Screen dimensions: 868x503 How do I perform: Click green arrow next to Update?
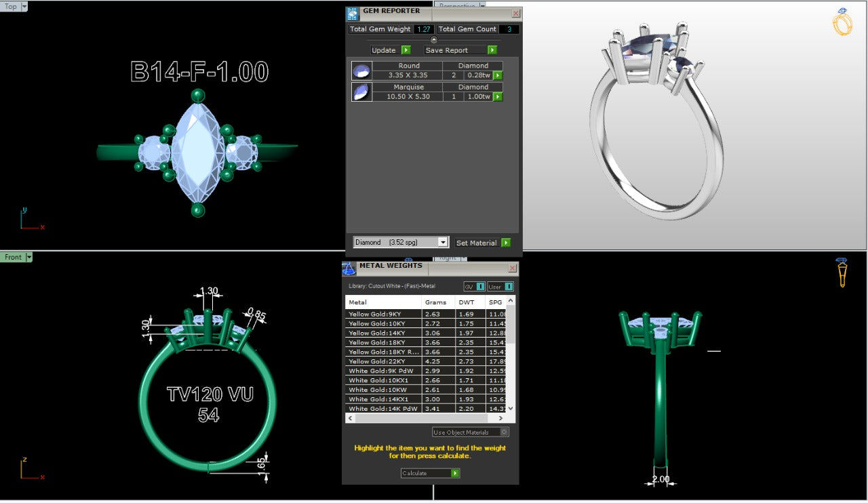tap(406, 50)
